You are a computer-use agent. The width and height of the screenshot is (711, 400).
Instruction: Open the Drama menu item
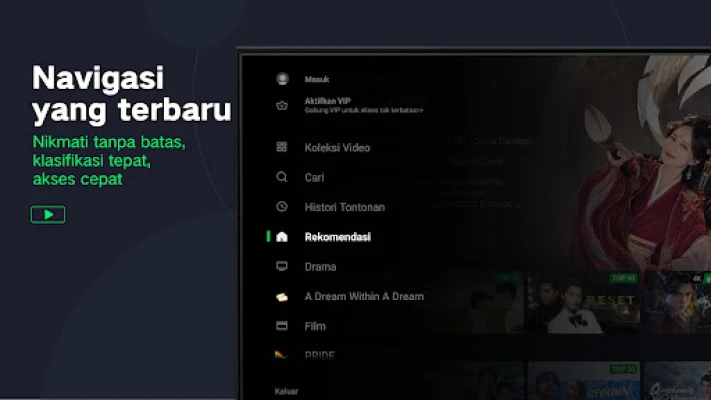click(320, 267)
